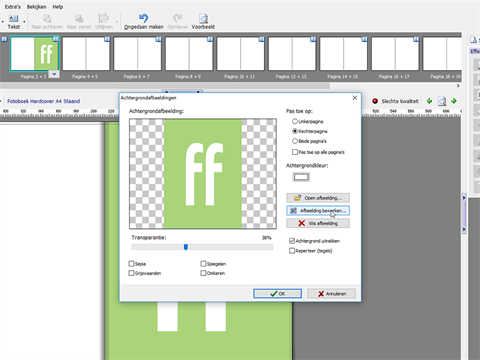
Task: Click Fotoboek Hardcover A4 Staand link
Action: click(44, 101)
